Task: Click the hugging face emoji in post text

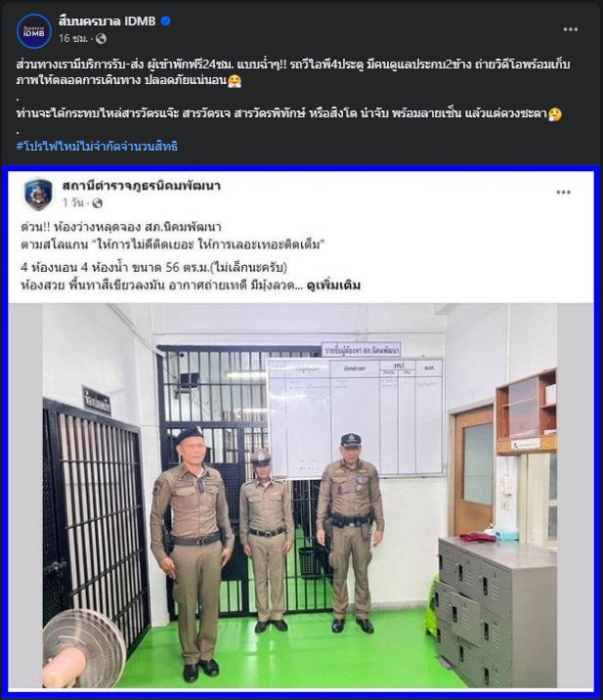Action: point(235,81)
